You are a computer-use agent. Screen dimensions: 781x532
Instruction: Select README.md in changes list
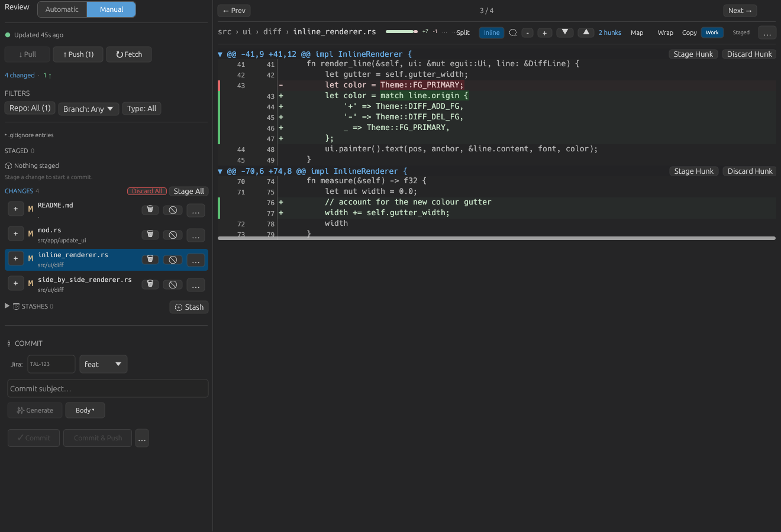[x=106, y=209]
